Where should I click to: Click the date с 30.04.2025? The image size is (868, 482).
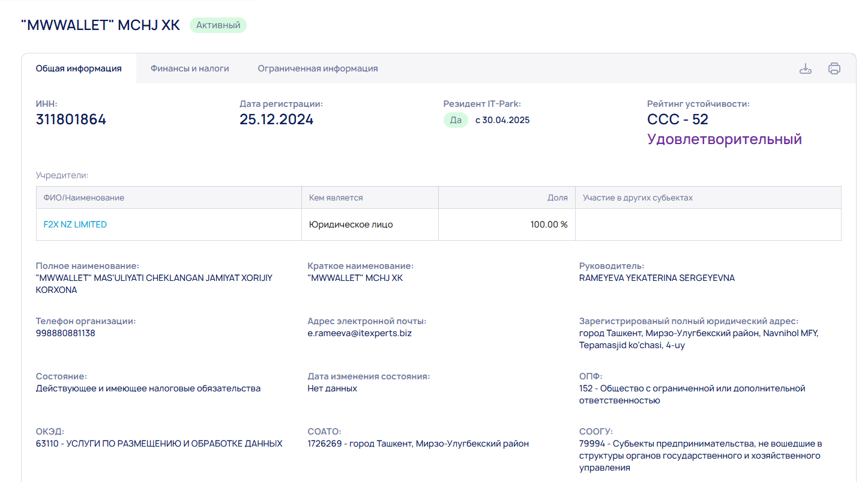(502, 120)
